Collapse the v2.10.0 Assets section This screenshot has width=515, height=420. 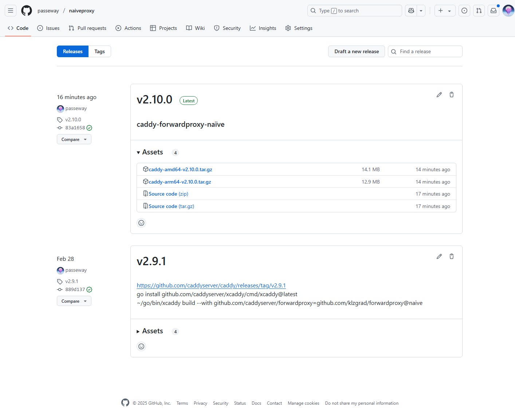click(150, 152)
